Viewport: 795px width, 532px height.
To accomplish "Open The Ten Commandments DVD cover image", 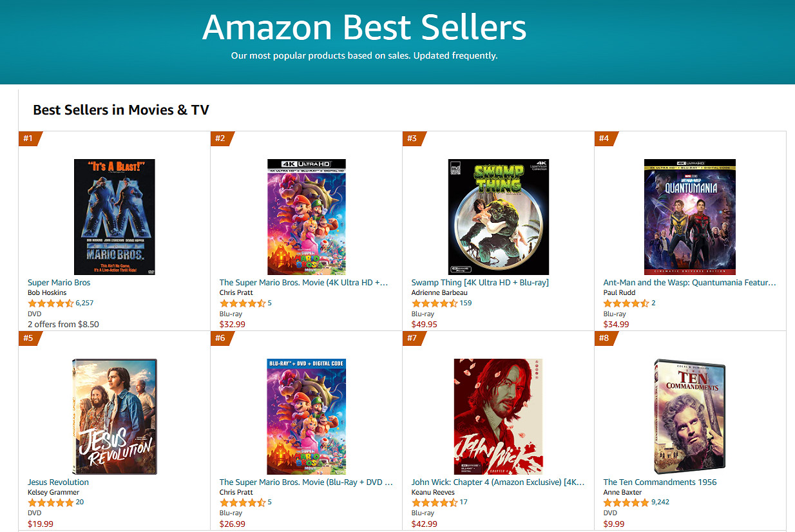I will click(690, 417).
